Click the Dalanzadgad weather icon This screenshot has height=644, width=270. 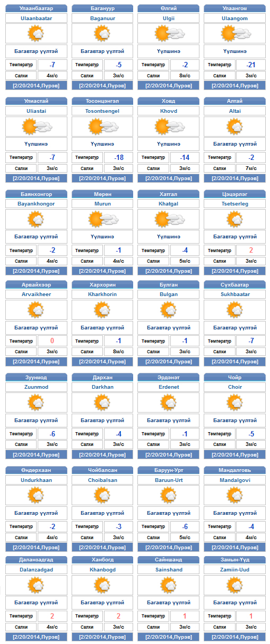point(36,585)
